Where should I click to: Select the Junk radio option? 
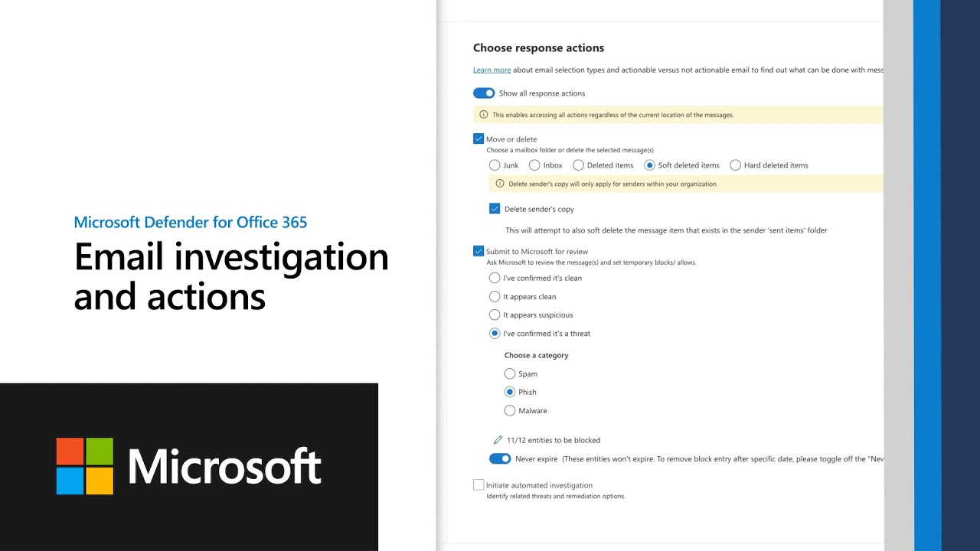[x=495, y=165]
